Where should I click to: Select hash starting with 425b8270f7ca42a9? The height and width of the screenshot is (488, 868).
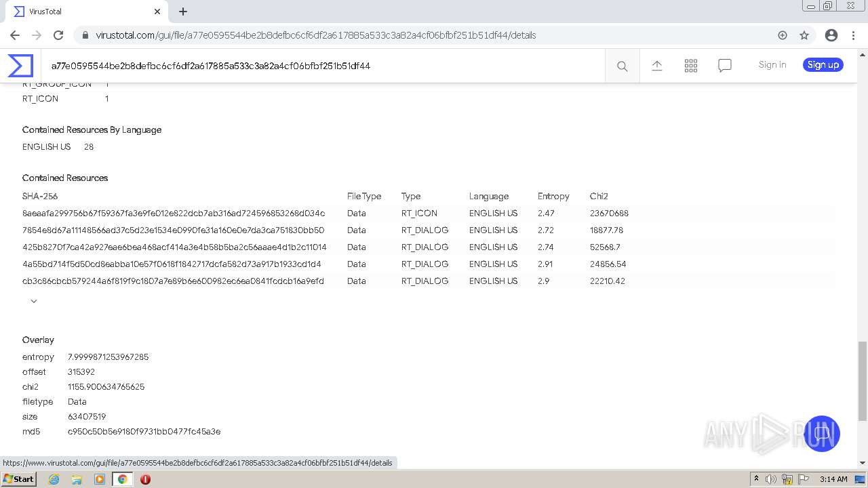coord(174,247)
